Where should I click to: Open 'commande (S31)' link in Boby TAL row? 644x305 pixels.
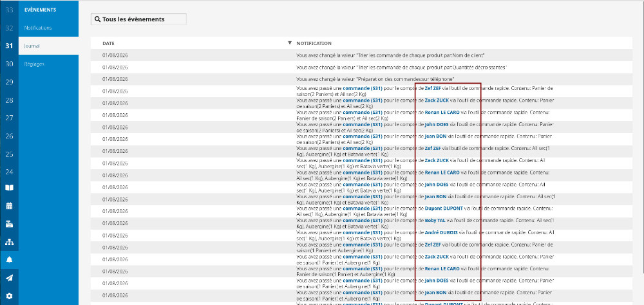pyautogui.click(x=363, y=221)
